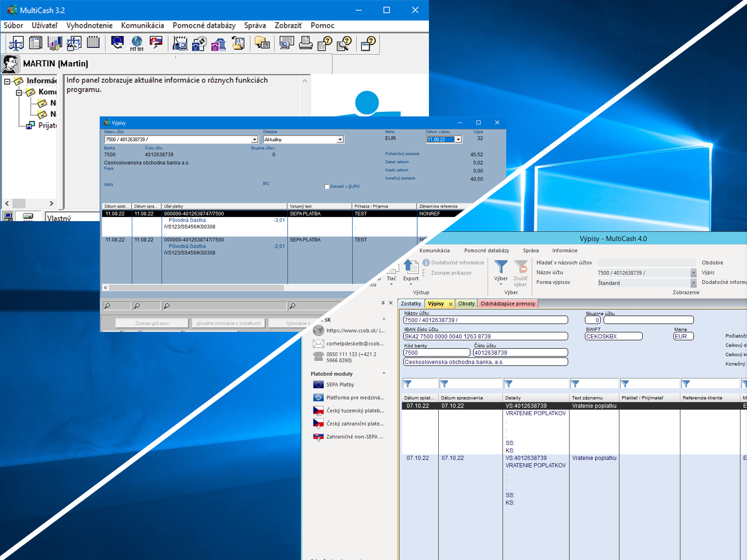This screenshot has width=747, height=560.
Task: Click the corhelpdeskelb@csob email link
Action: [355, 344]
